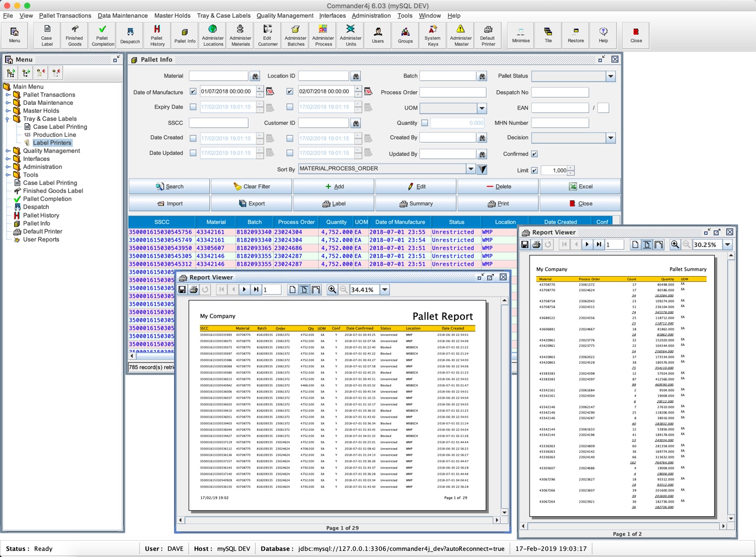Viewport: 756px width, 557px height.
Task: Click the Clear Filter button
Action: point(252,187)
